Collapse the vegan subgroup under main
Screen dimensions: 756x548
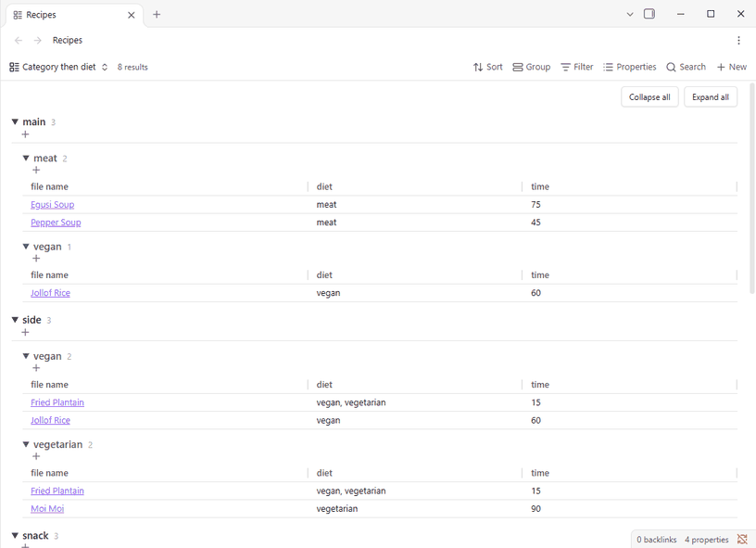[x=26, y=247]
